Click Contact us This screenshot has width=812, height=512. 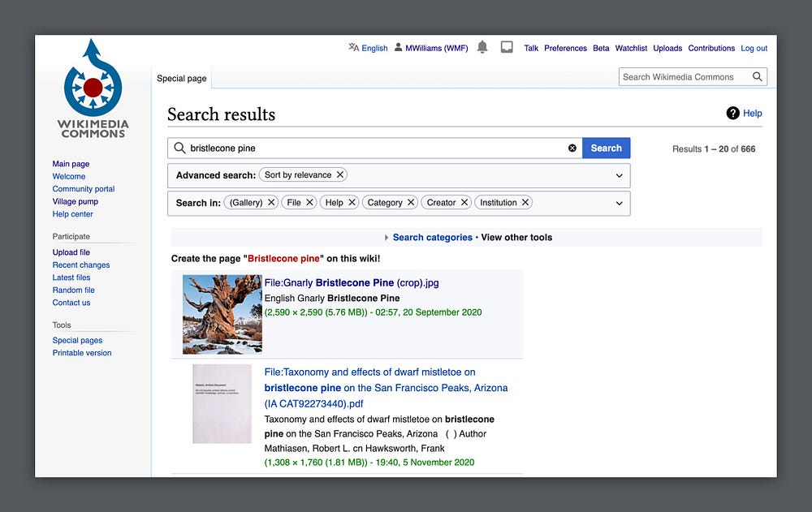pyautogui.click(x=71, y=303)
